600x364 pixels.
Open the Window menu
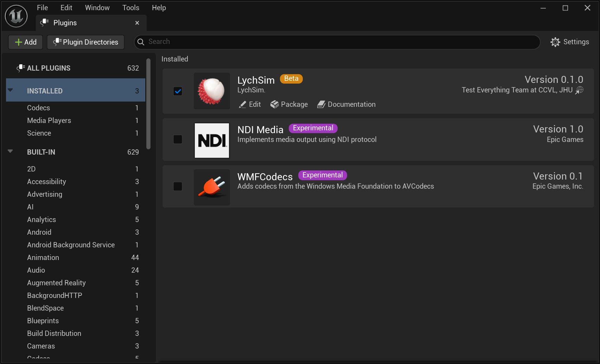[x=97, y=8]
